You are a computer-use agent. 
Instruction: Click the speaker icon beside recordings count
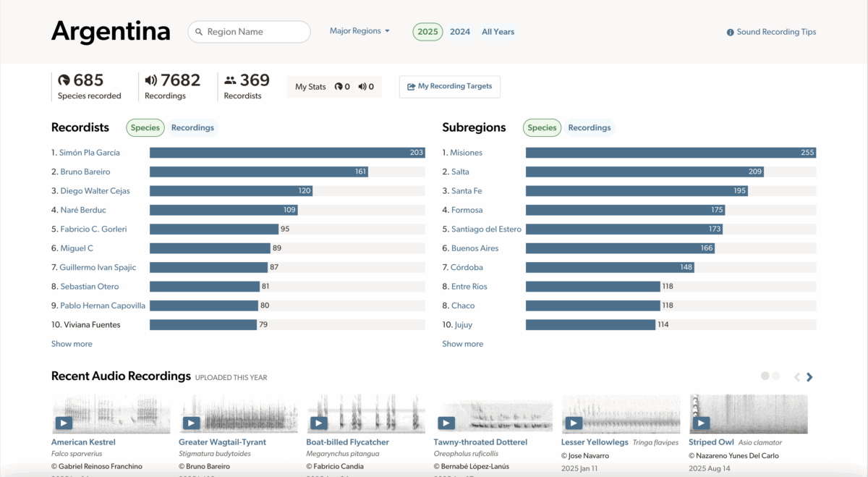(x=149, y=80)
